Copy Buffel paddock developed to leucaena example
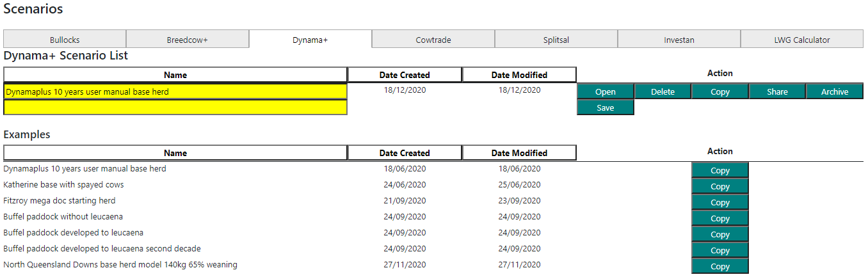Screen dimensions: 868x277 click(720, 234)
